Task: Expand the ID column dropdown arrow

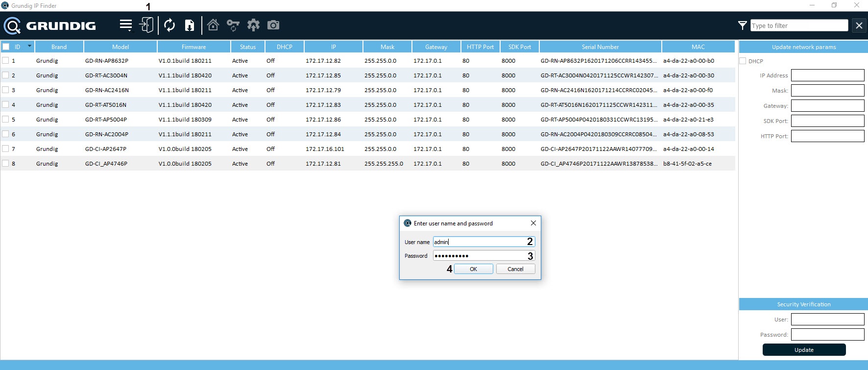Action: [x=29, y=46]
